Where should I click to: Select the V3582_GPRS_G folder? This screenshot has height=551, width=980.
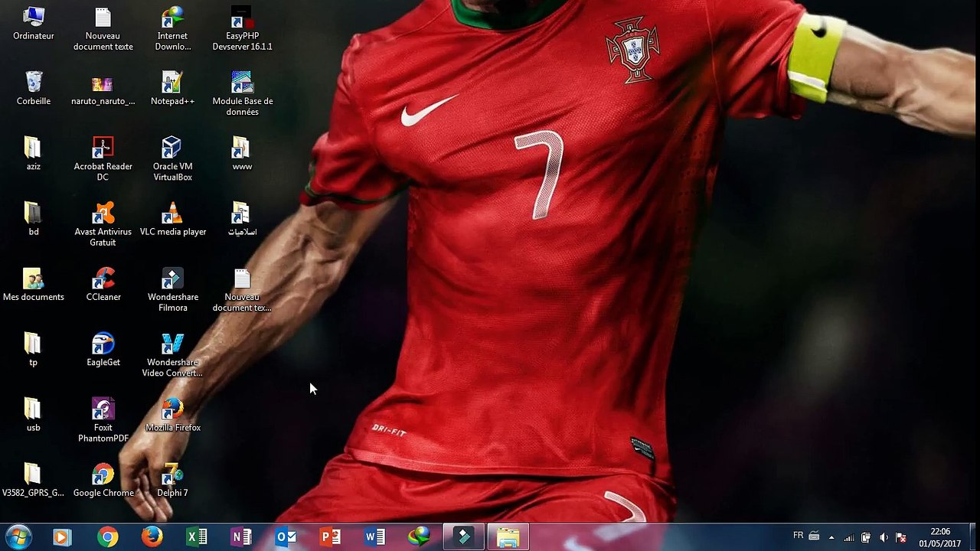pyautogui.click(x=34, y=481)
